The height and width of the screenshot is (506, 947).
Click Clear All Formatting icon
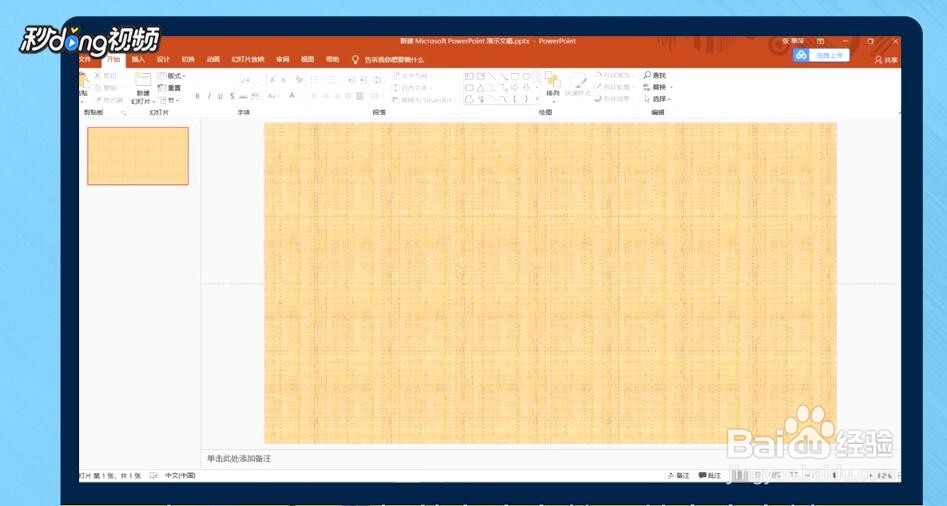tap(298, 80)
